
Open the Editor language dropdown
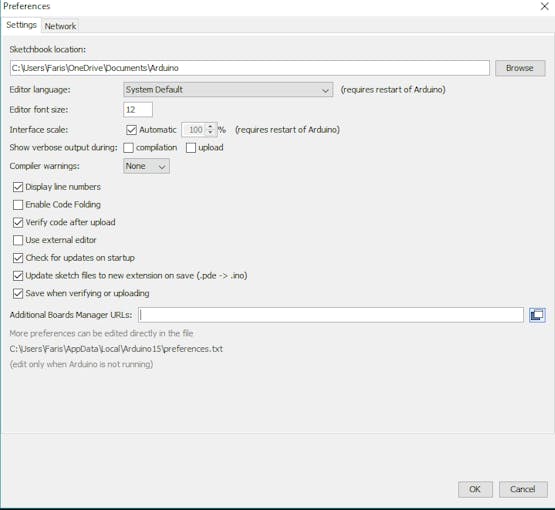click(x=228, y=90)
